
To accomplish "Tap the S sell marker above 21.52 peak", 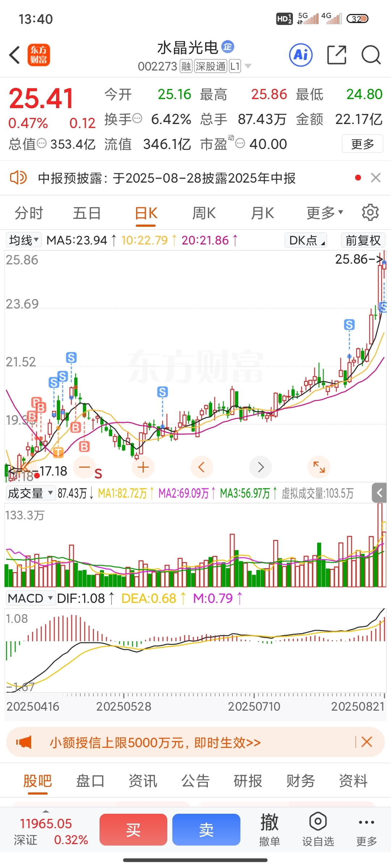I will (x=71, y=358).
